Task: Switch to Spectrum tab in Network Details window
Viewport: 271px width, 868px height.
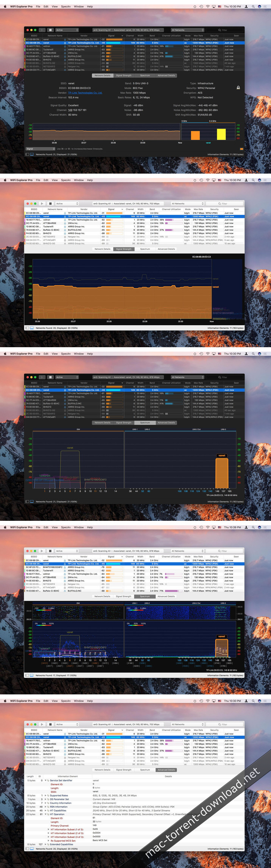Action: (x=145, y=76)
